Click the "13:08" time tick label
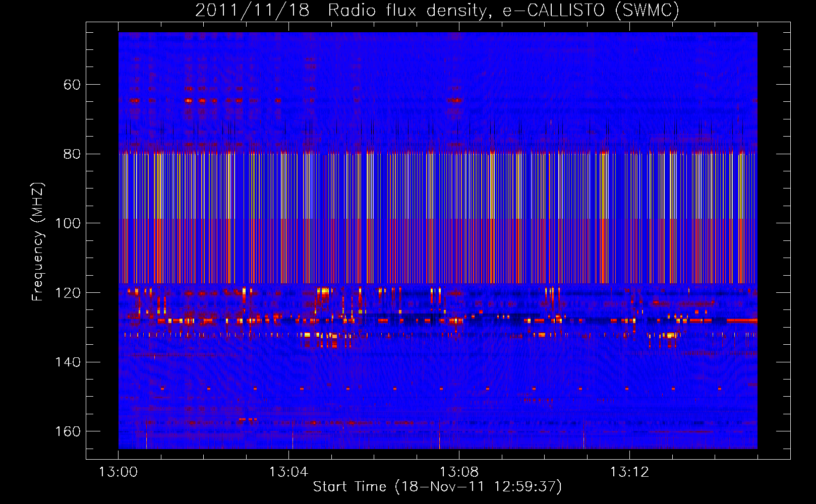The image size is (816, 504). [x=459, y=472]
